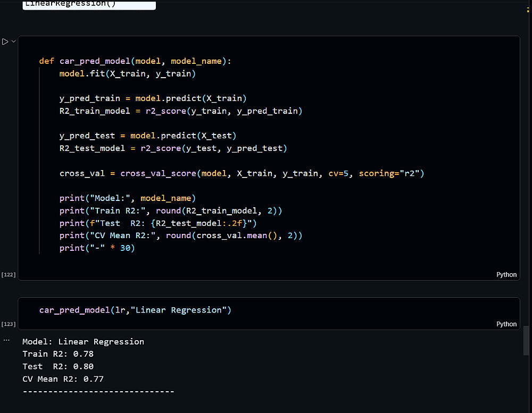The image size is (532, 413).
Task: Click the Python language label of cell 123
Action: pyautogui.click(x=506, y=324)
